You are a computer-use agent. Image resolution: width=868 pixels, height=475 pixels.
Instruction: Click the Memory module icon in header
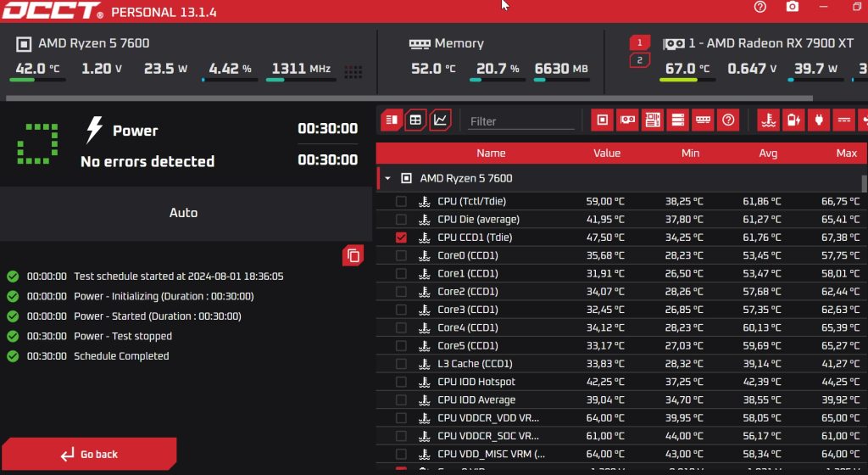[419, 44]
